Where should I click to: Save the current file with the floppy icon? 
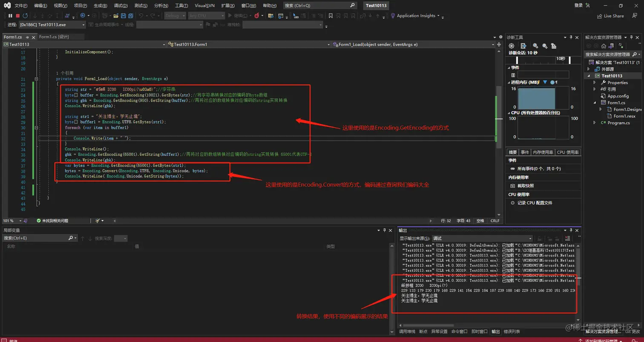123,16
